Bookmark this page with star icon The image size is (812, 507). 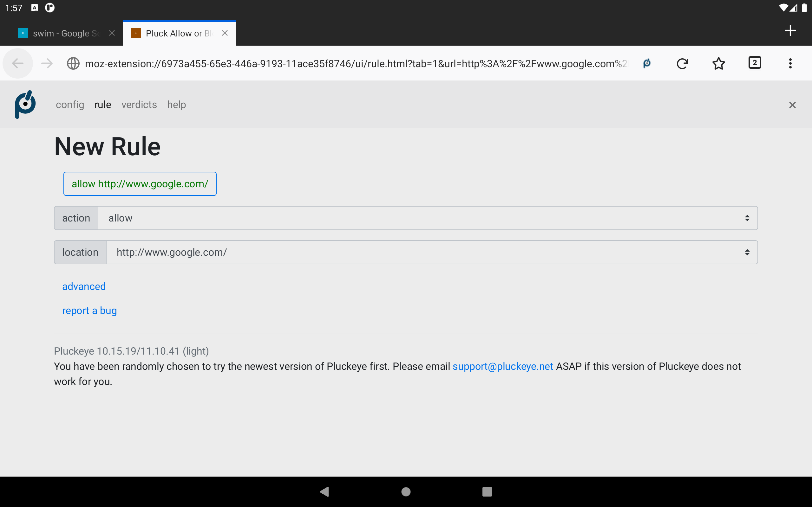(x=718, y=63)
